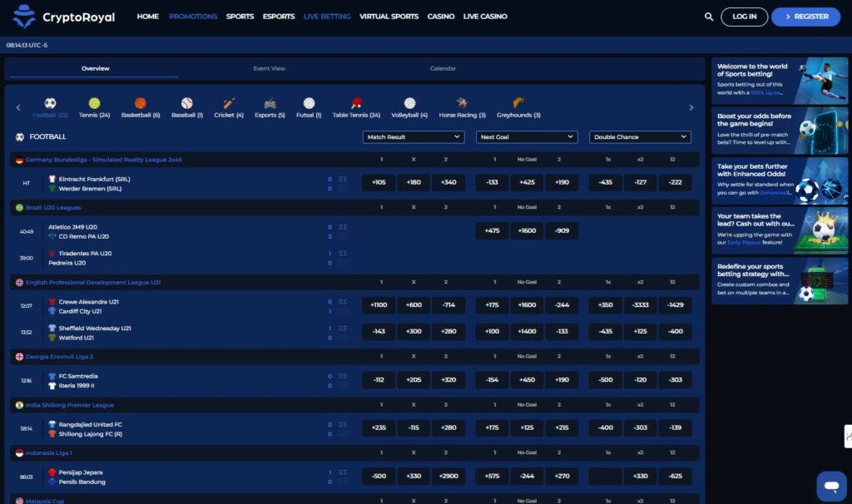Open Boost your odds promotion banner
852x504 pixels.
780,131
